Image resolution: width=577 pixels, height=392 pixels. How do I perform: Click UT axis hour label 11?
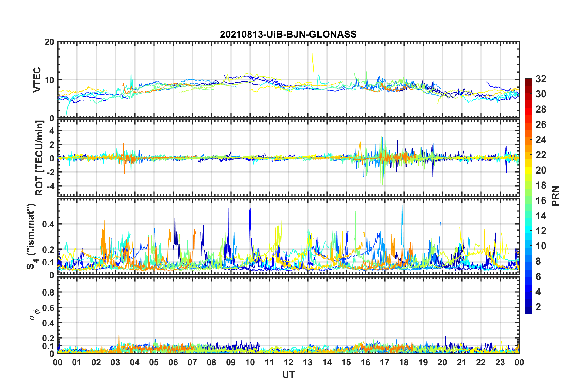pyautogui.click(x=269, y=362)
